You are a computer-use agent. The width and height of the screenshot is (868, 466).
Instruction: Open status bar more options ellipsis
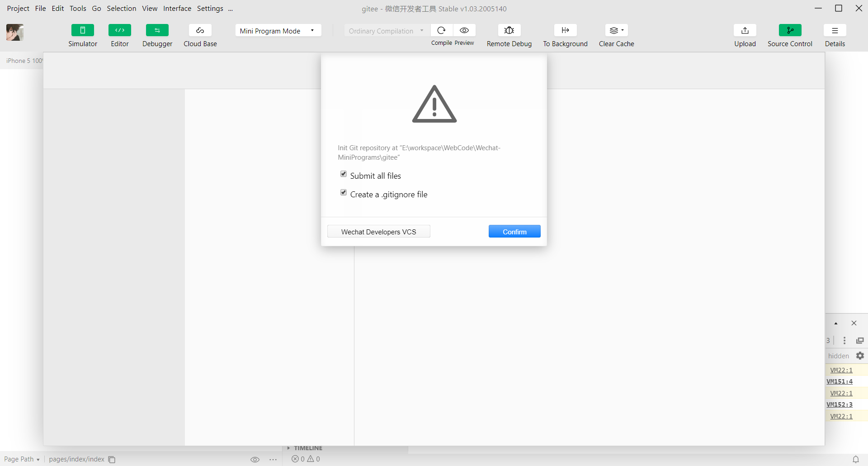(273, 460)
